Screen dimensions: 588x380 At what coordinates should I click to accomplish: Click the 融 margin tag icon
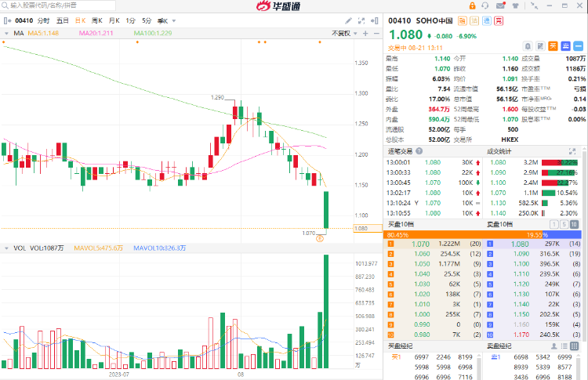[x=463, y=21]
